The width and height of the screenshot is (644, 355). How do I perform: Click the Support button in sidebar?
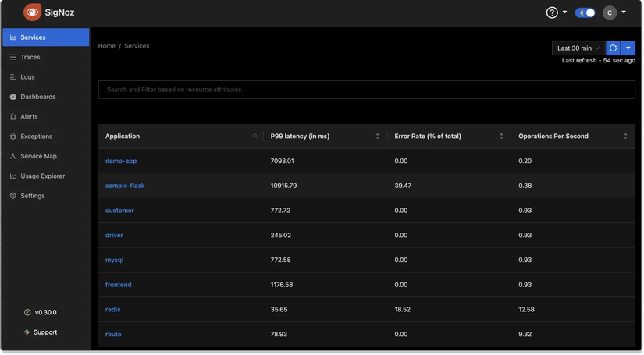coord(44,332)
